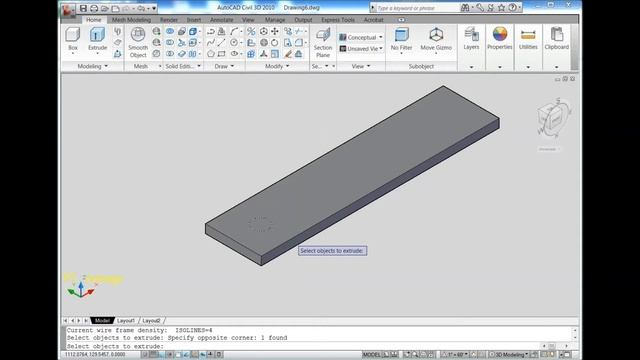Expand the Modeling panel
The width and height of the screenshot is (640, 360).
pos(93,66)
